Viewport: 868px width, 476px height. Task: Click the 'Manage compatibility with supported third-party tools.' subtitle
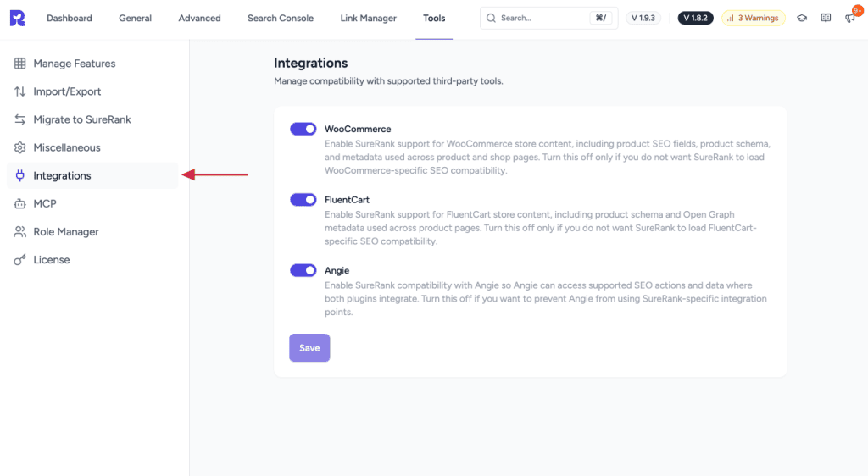388,81
